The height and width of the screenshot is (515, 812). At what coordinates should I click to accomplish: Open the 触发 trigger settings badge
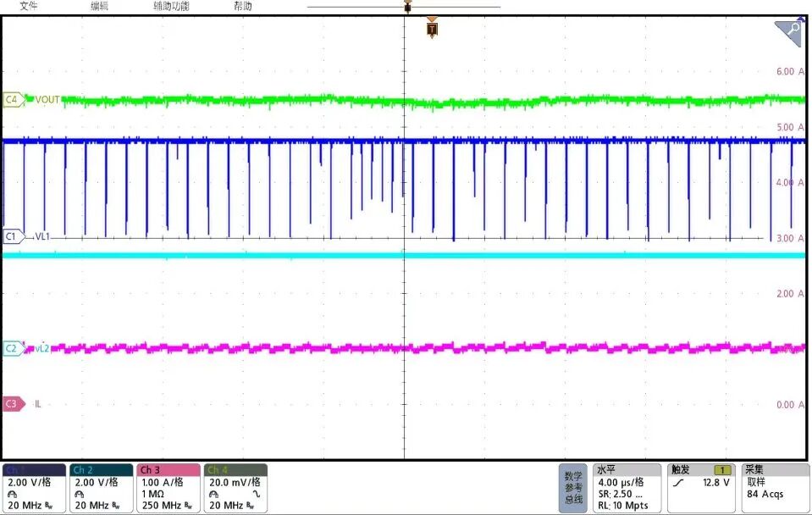click(x=700, y=488)
